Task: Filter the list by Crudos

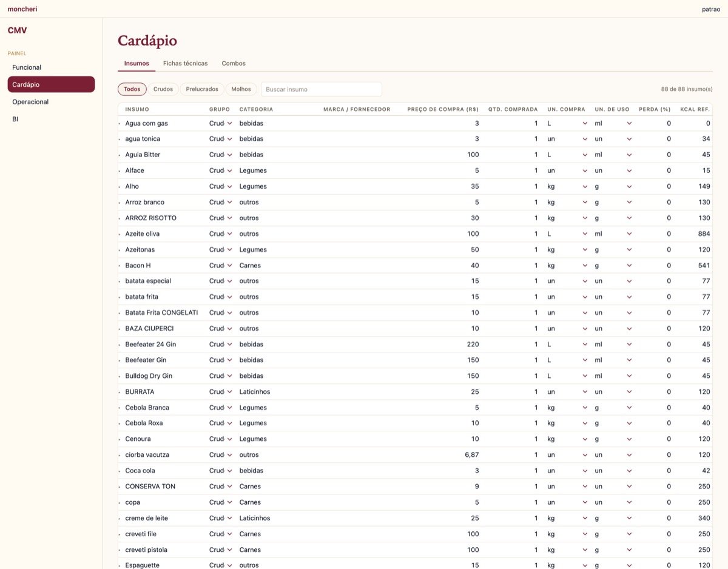Action: [163, 89]
